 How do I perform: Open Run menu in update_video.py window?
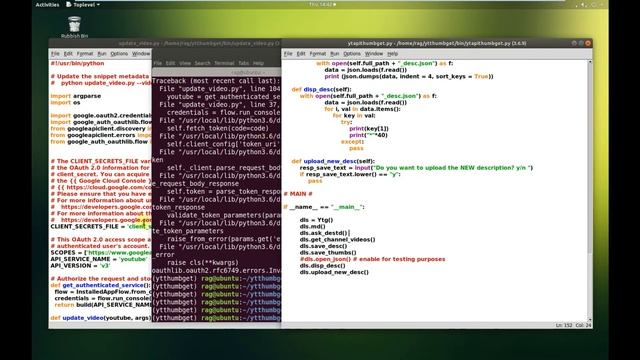(102, 54)
